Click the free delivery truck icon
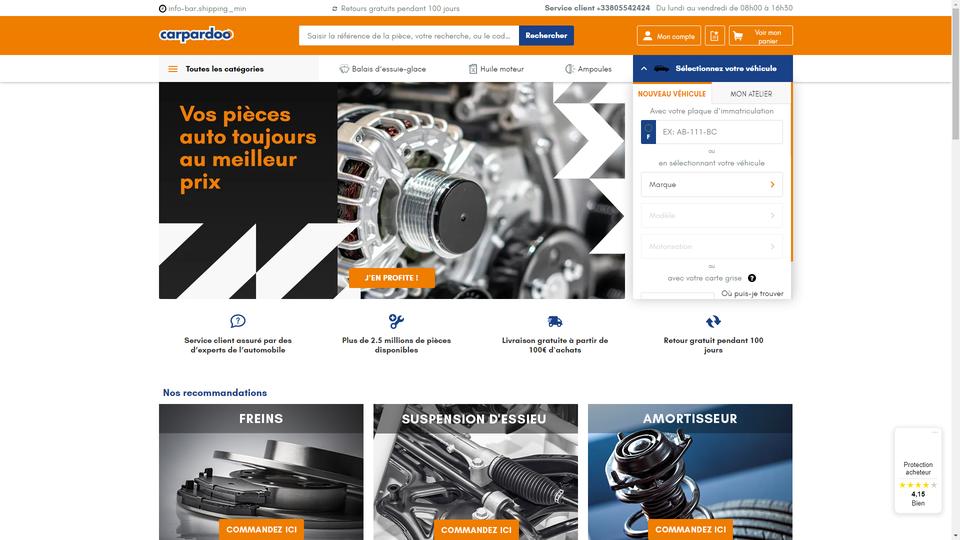 [x=555, y=321]
